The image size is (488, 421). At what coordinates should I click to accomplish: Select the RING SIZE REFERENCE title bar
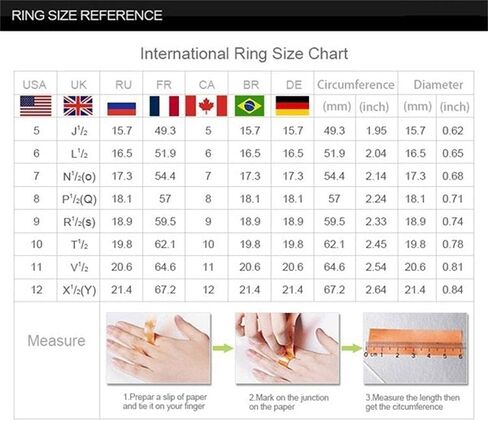click(244, 16)
